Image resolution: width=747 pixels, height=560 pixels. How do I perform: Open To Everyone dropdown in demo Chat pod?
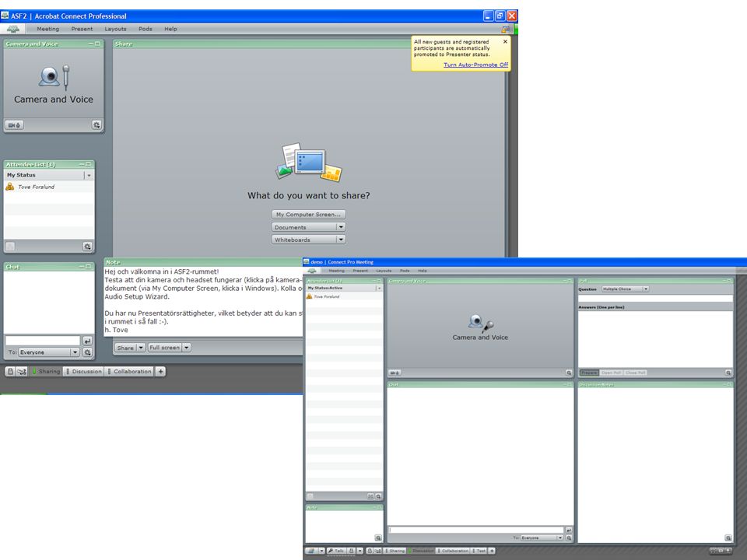pyautogui.click(x=560, y=537)
